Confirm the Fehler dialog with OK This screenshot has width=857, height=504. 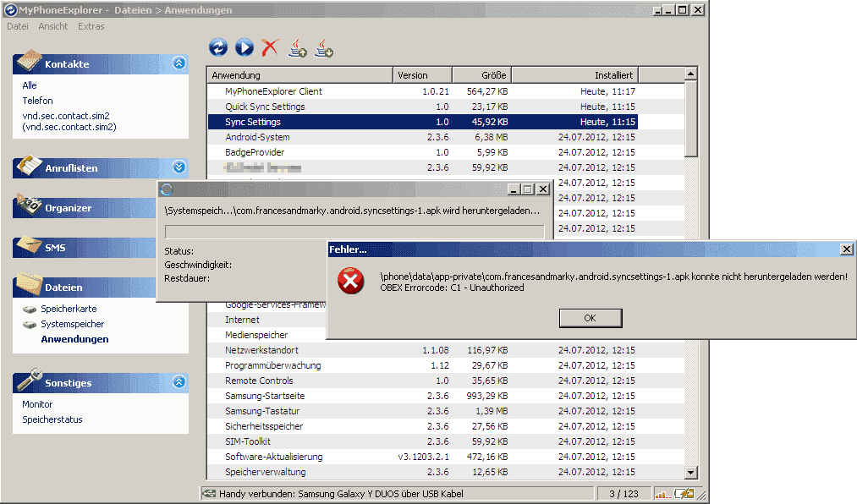(x=591, y=318)
